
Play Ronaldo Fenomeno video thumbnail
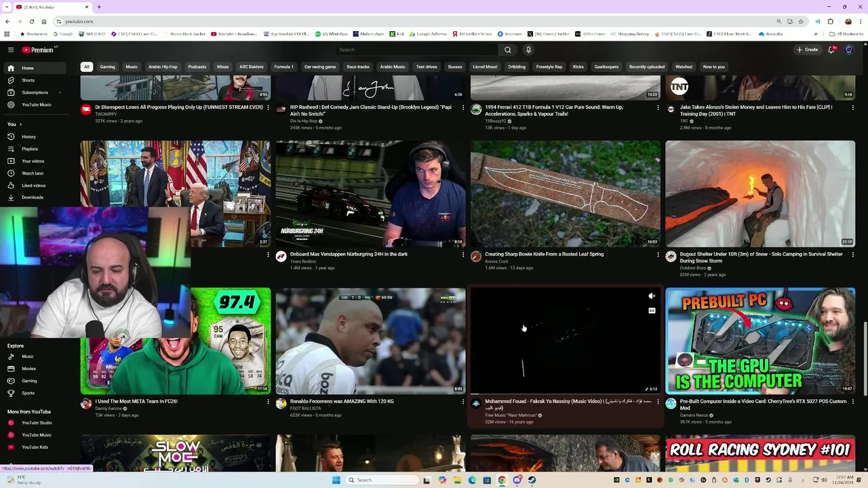[x=370, y=341]
